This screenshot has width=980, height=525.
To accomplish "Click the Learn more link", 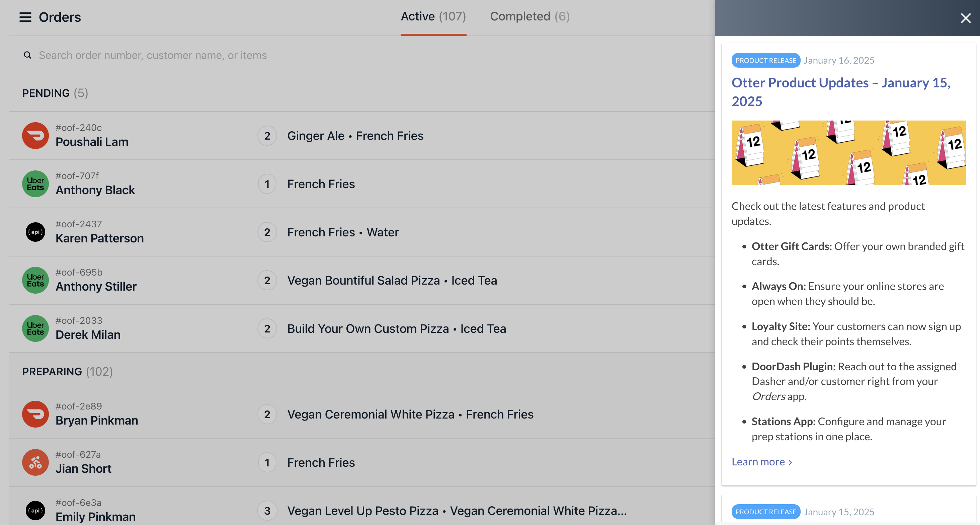I will pyautogui.click(x=762, y=462).
